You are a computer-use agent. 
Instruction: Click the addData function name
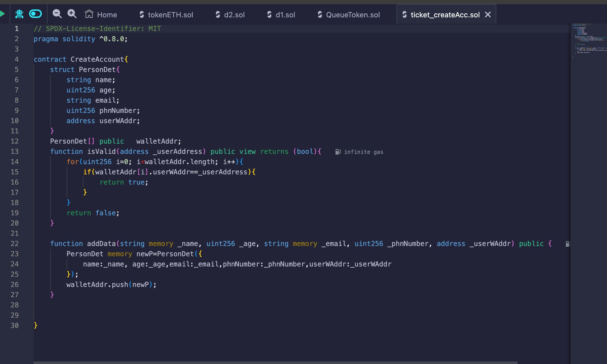pyautogui.click(x=101, y=244)
